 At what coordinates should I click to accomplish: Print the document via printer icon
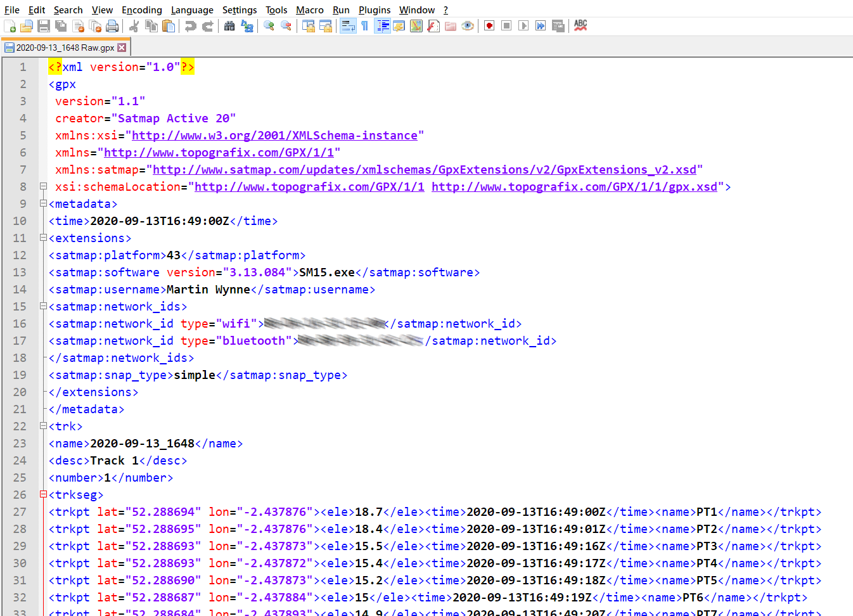click(113, 26)
